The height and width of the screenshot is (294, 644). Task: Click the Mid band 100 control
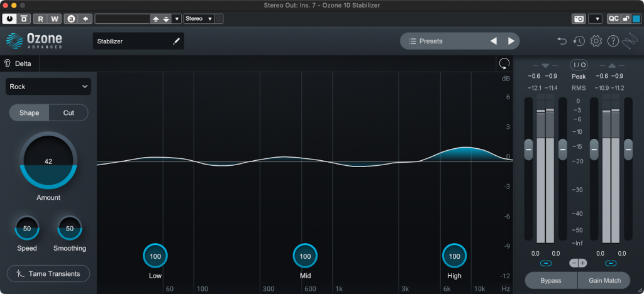pyautogui.click(x=305, y=256)
